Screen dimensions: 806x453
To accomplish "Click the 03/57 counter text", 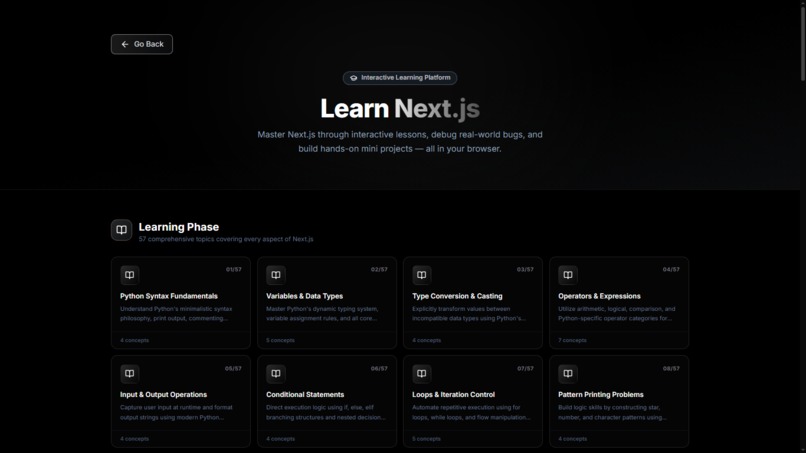I will 525,269.
